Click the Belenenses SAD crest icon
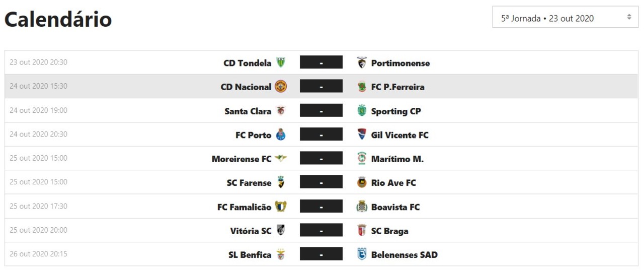 [362, 255]
